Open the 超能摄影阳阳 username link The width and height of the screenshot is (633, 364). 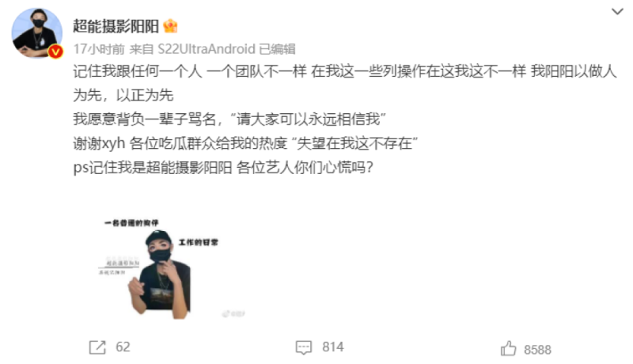[x=116, y=27]
